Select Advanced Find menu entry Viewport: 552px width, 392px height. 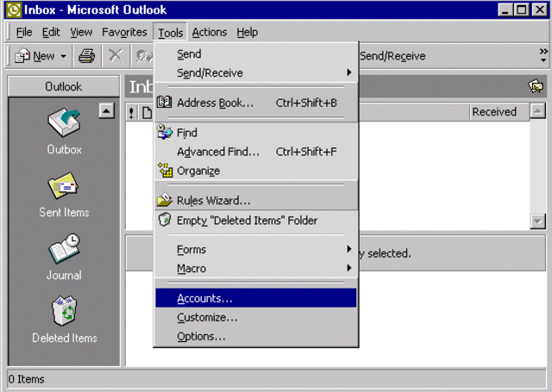click(x=256, y=152)
